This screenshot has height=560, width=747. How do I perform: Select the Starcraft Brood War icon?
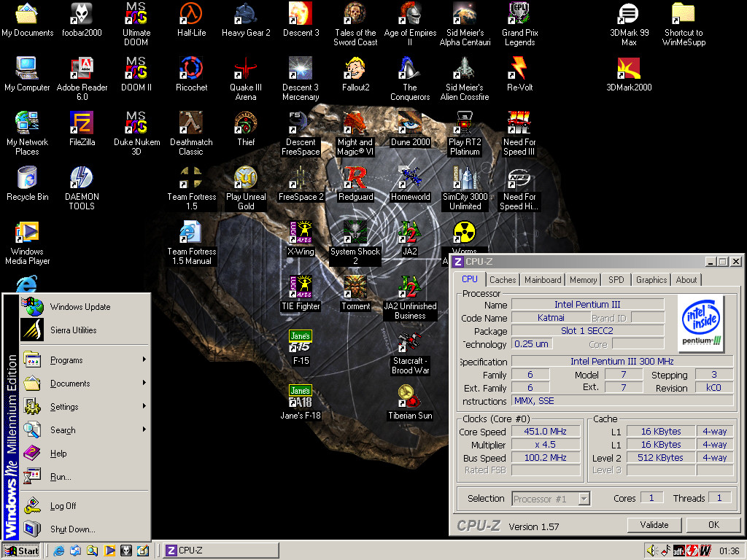point(410,343)
